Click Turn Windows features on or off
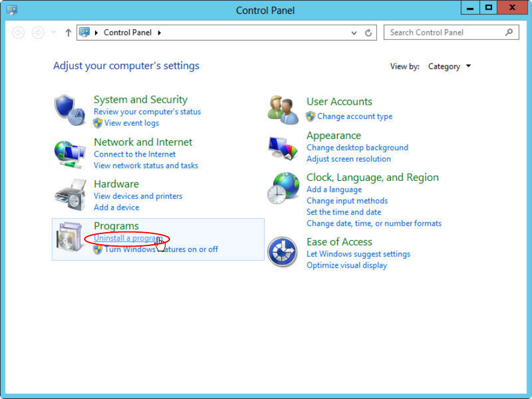The height and width of the screenshot is (399, 532). 161,250
